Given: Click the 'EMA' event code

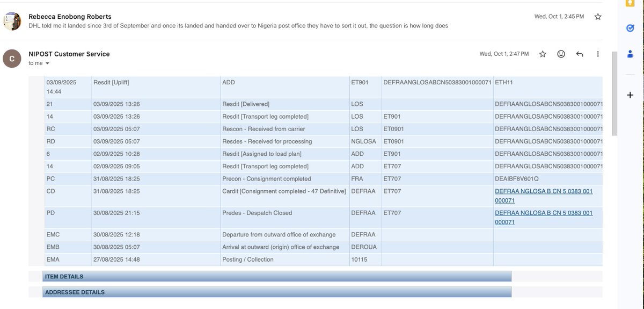Looking at the screenshot, I should (x=53, y=260).
